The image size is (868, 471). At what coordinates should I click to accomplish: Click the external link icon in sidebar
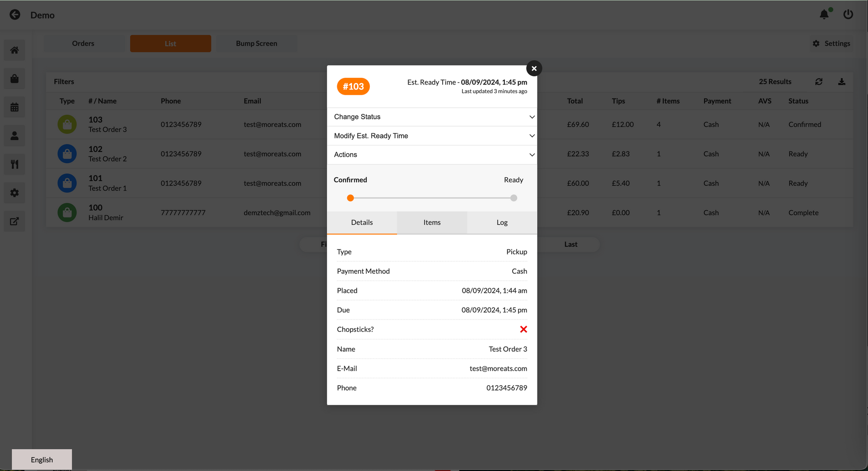point(14,221)
